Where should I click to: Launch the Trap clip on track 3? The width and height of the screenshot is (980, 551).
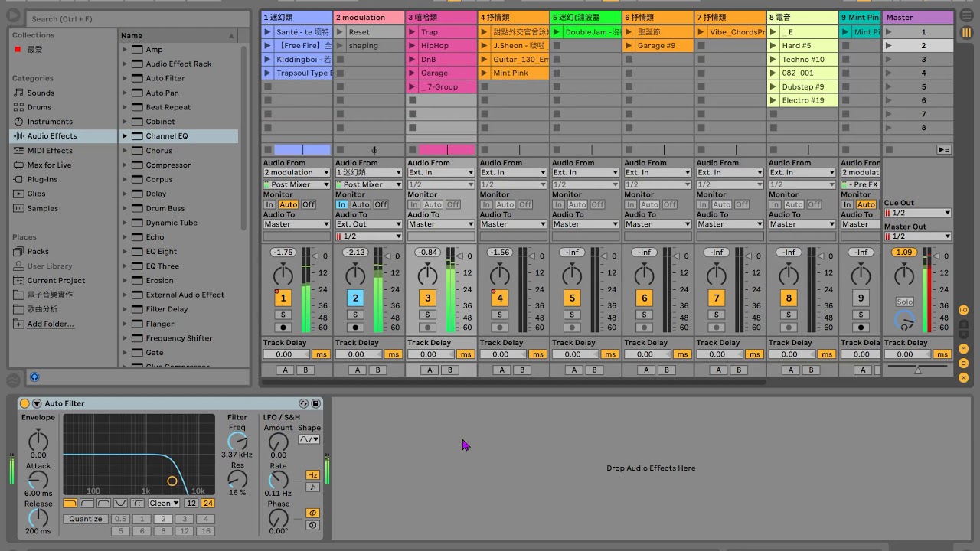(412, 32)
